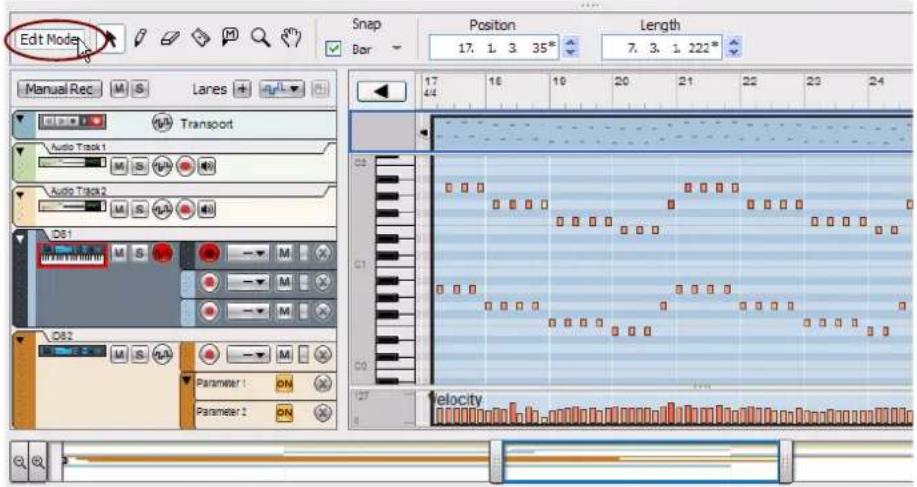Click the Transport track automation icon
Image resolution: width=917 pixels, height=487 pixels.
pyautogui.click(x=162, y=123)
